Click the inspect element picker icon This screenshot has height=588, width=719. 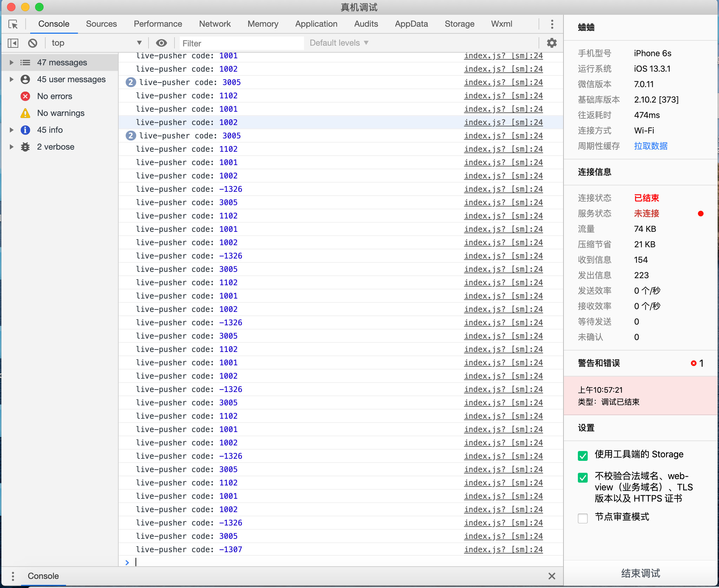point(13,24)
